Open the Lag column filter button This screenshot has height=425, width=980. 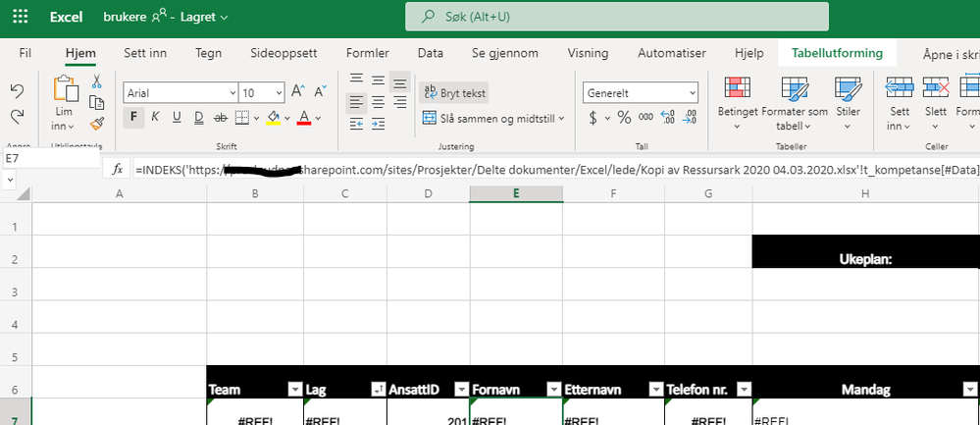click(378, 390)
